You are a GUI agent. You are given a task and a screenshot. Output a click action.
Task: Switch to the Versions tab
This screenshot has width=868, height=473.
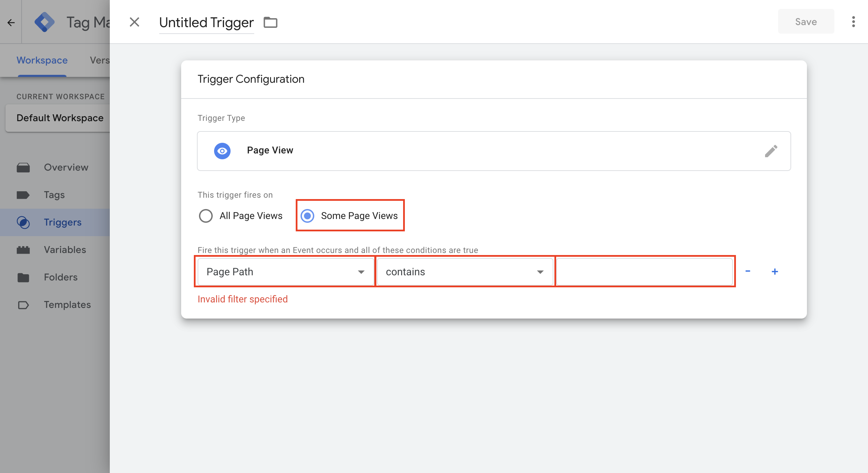coord(99,60)
